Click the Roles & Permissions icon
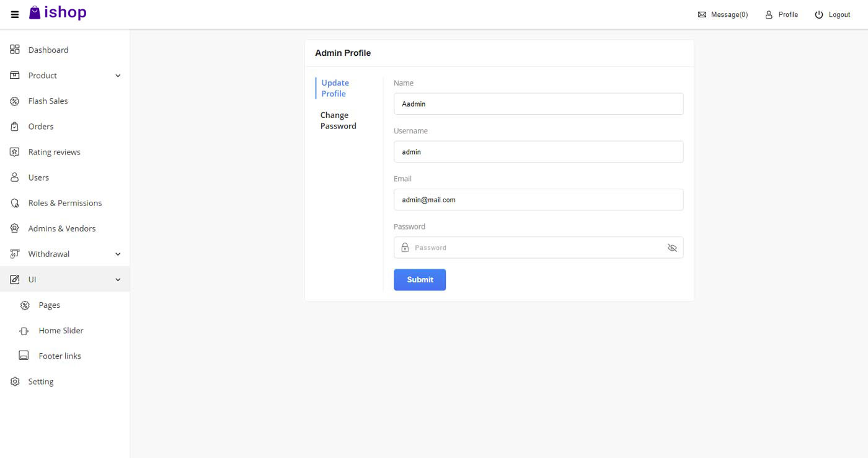Viewport: 868px width, 458px height. 15,202
